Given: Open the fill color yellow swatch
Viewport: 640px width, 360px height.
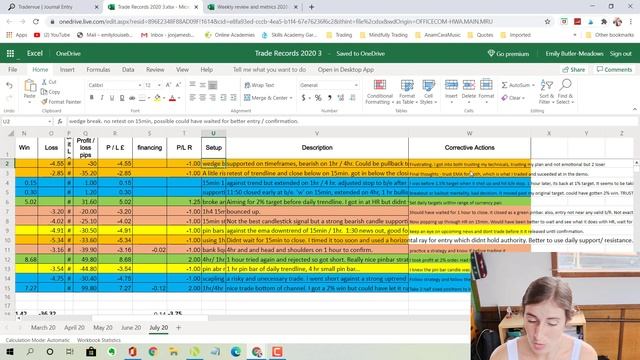Looking at the screenshot, I should [157, 98].
